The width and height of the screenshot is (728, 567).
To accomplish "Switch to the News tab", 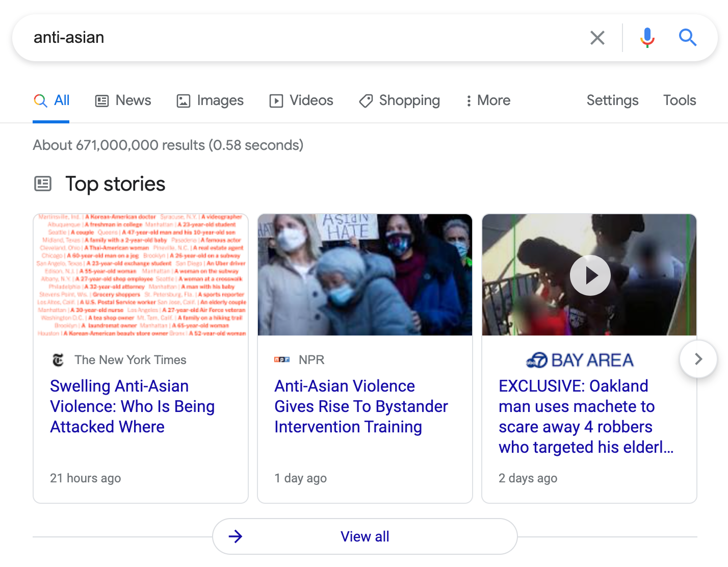I will pos(123,100).
